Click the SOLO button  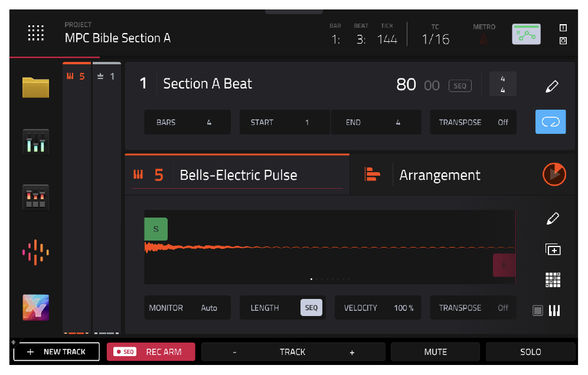pos(530,352)
